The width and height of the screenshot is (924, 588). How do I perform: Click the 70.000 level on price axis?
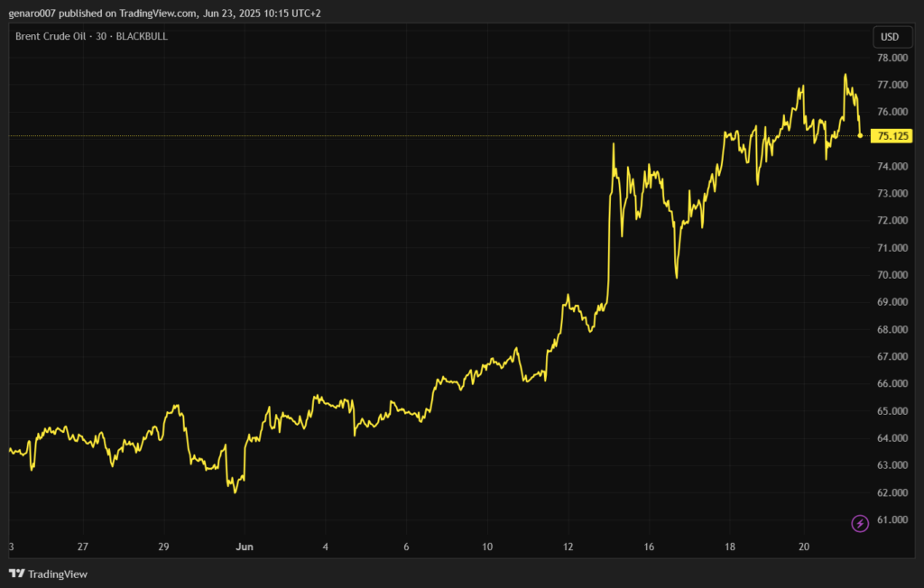click(892, 275)
